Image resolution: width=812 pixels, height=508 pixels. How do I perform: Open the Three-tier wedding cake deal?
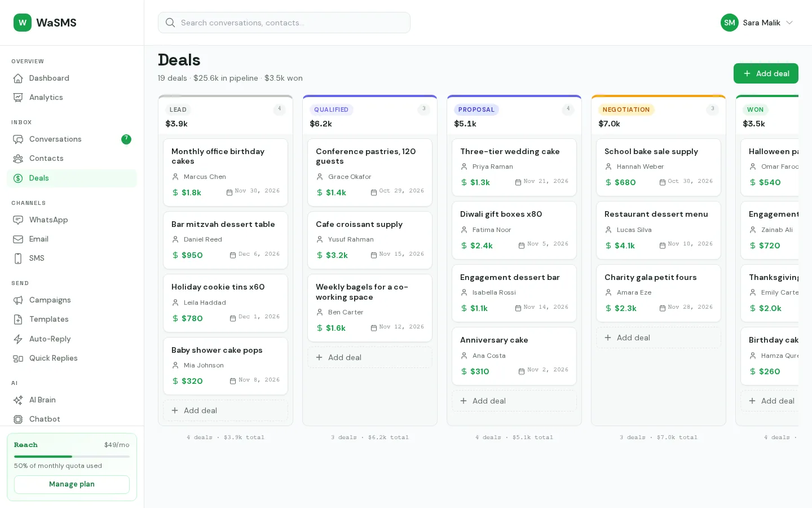click(x=514, y=168)
